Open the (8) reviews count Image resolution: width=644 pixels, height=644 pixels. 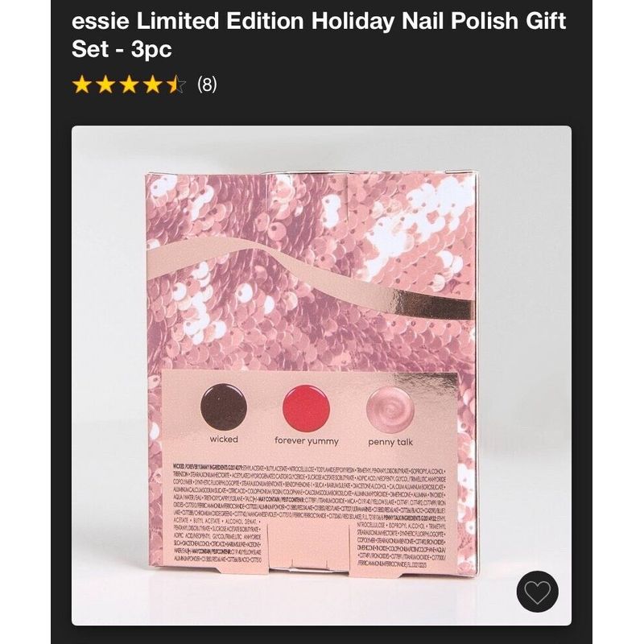tap(207, 85)
